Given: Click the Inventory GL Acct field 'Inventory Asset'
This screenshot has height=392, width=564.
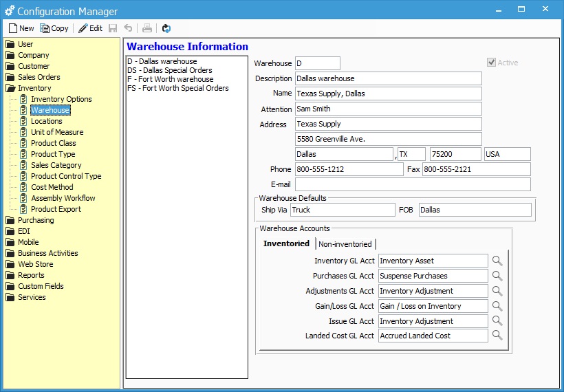Looking at the screenshot, I should (433, 261).
